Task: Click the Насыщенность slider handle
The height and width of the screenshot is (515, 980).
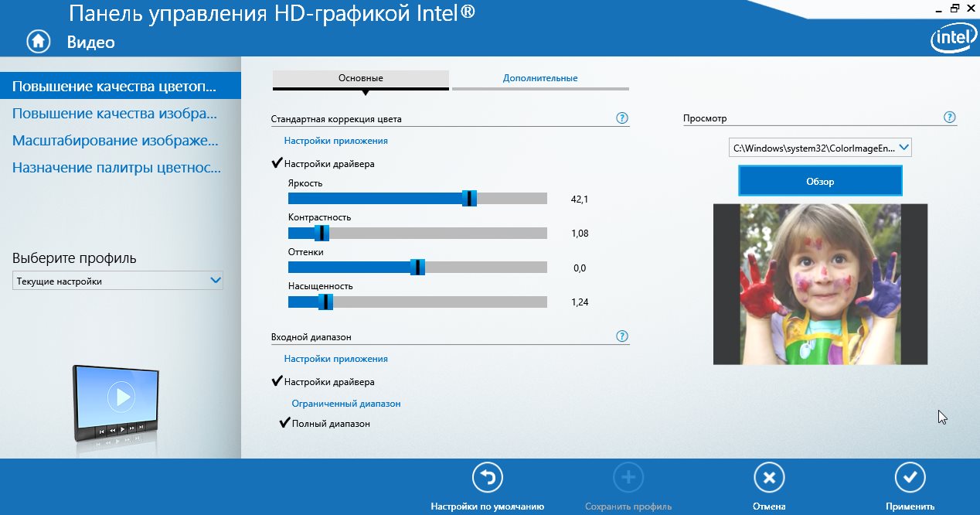Action: tap(326, 302)
